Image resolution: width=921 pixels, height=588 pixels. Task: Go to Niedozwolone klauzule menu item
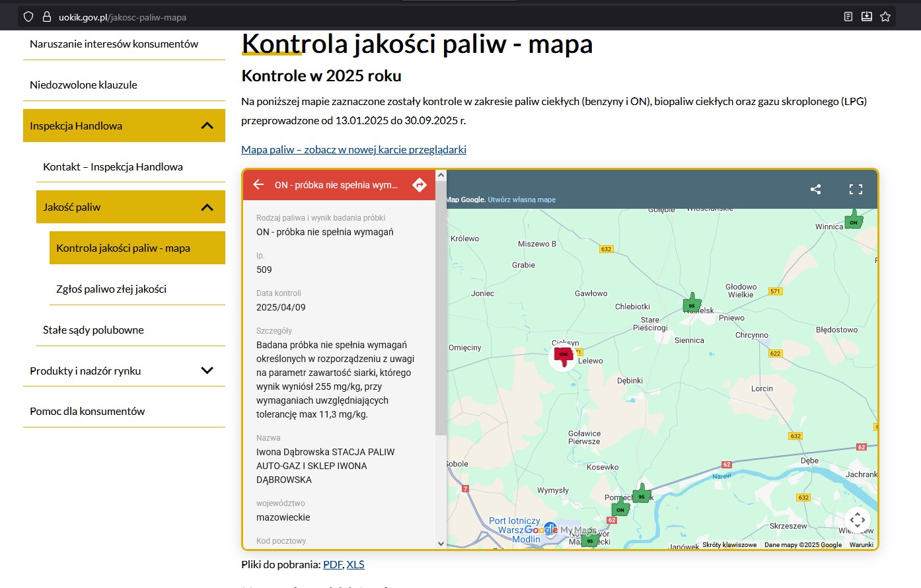83,85
